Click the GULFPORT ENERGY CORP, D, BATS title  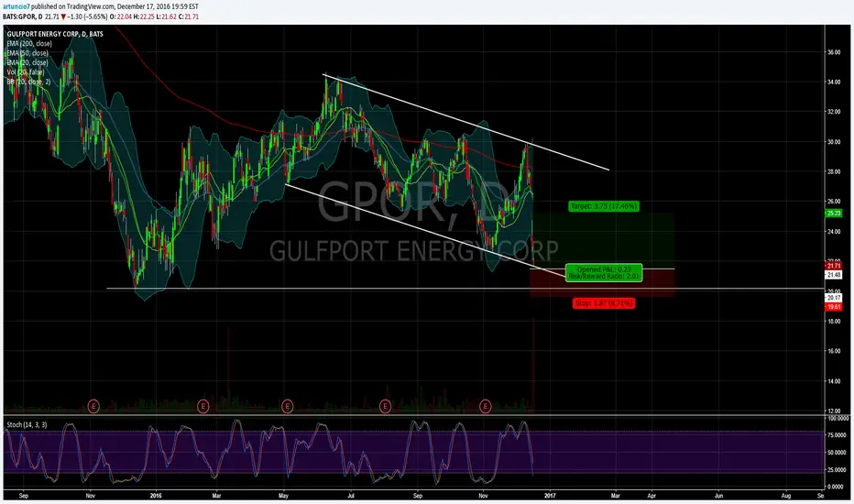(x=55, y=34)
